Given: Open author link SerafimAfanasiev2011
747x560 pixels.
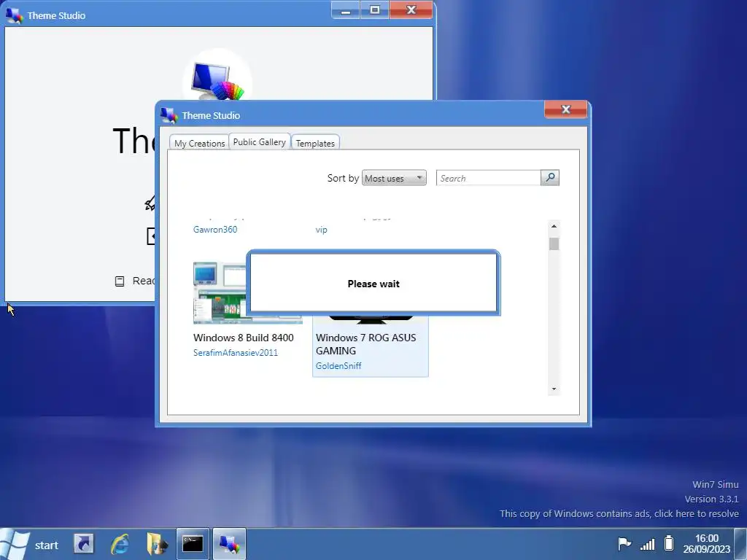Looking at the screenshot, I should pos(236,353).
